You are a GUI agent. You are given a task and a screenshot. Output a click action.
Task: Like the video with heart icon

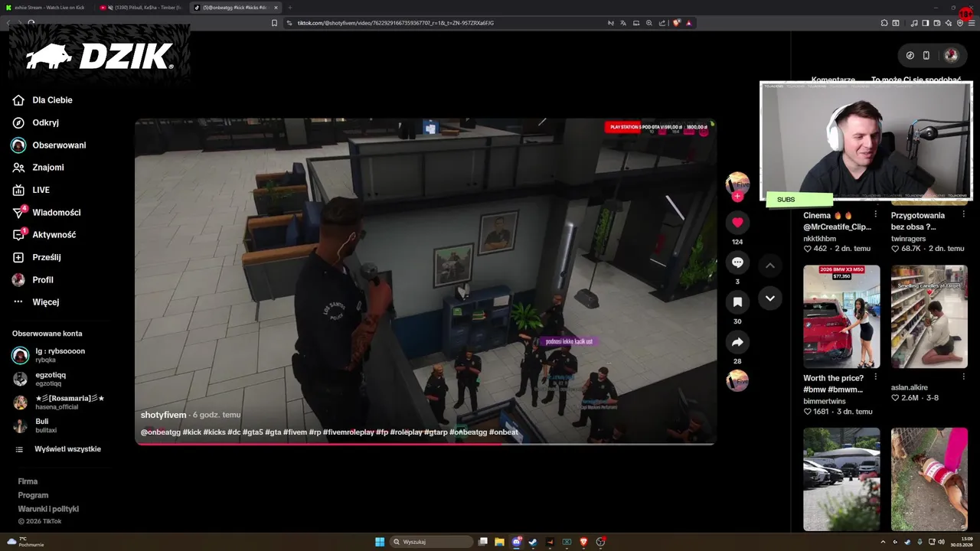[737, 223]
